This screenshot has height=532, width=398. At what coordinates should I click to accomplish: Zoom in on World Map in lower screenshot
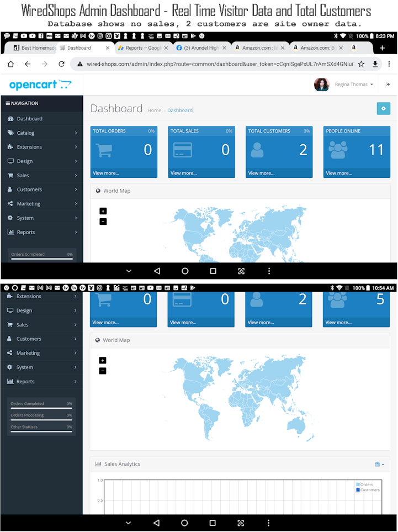click(x=102, y=360)
